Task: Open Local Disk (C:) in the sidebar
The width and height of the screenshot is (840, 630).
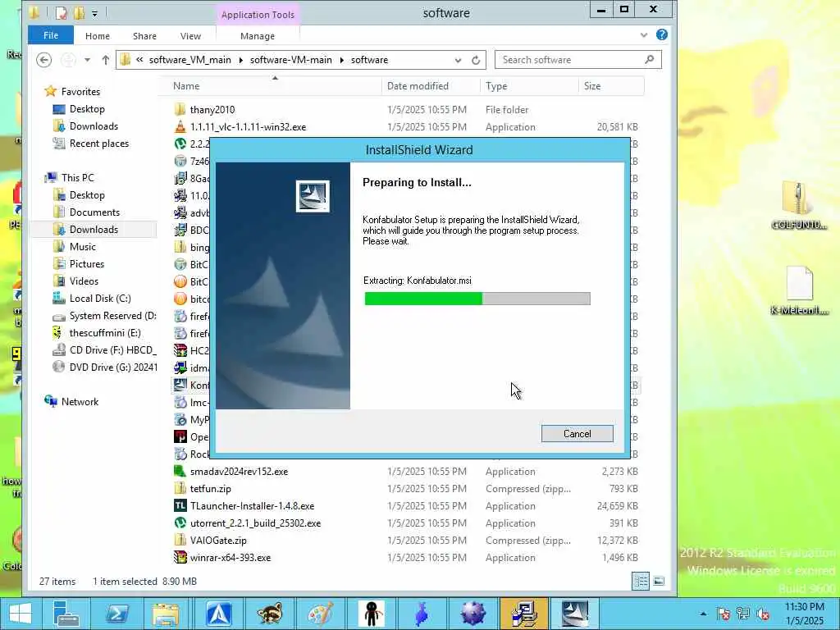Action: [100, 299]
